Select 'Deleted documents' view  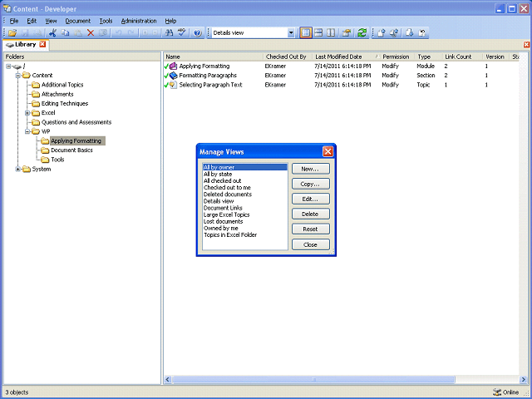click(244, 195)
